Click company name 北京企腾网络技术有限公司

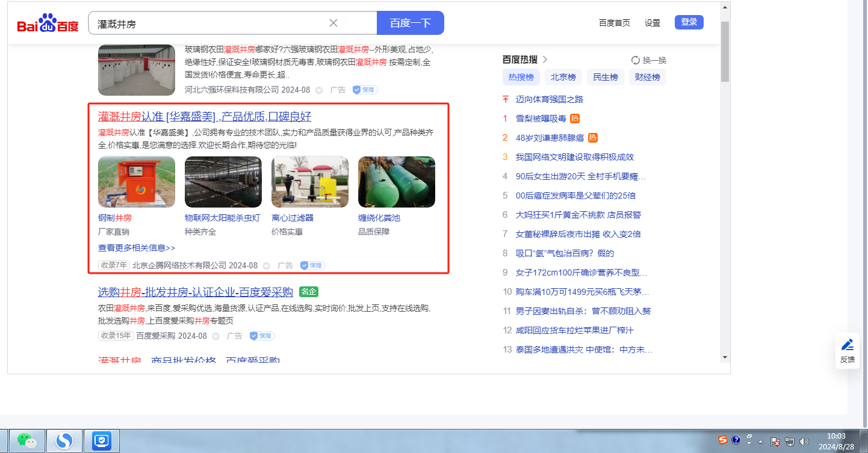click(x=179, y=265)
